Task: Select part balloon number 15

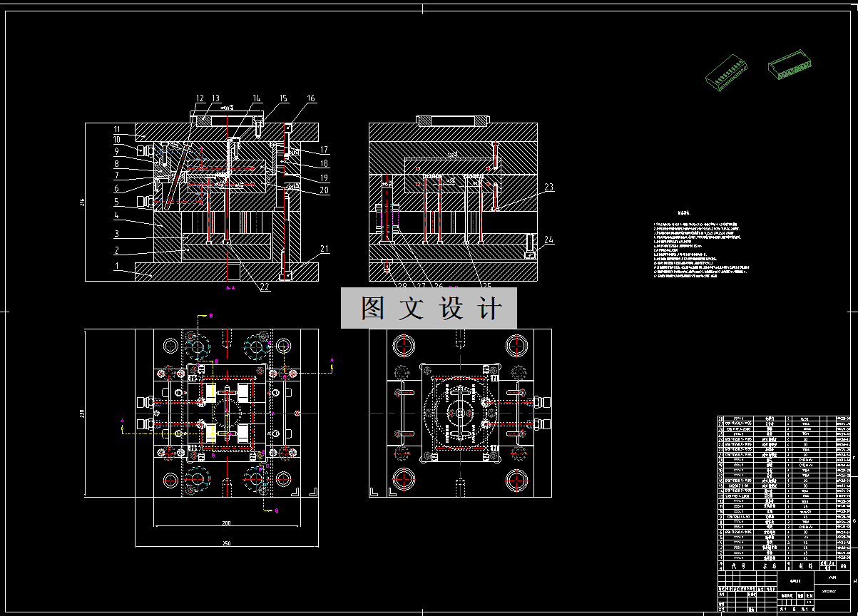Action: click(x=283, y=98)
